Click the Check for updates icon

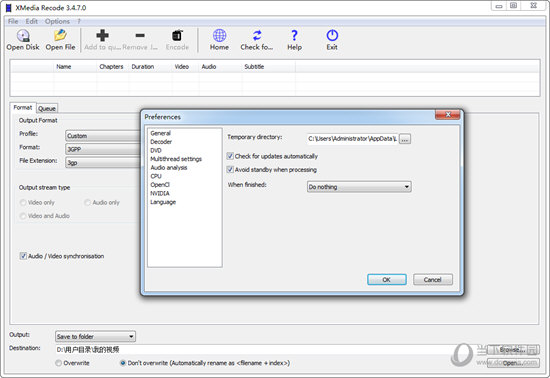point(257,35)
